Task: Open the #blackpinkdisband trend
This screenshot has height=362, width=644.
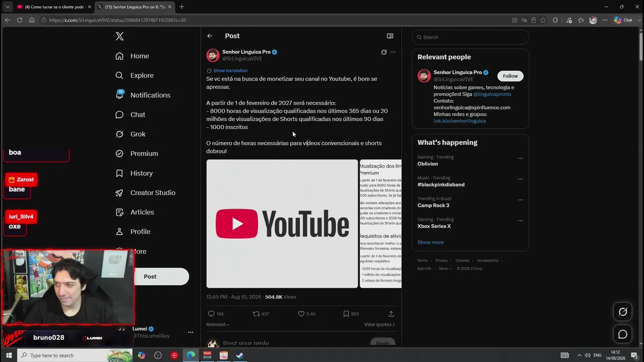Action: pos(441,185)
